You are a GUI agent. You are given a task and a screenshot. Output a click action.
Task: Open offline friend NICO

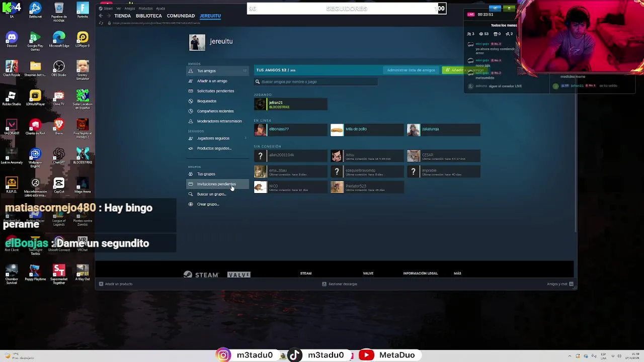[x=291, y=188]
